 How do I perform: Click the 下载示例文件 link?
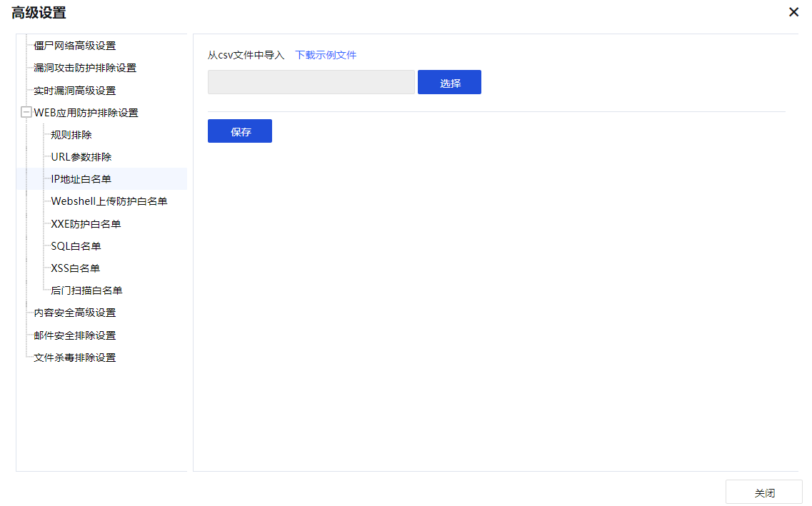326,55
